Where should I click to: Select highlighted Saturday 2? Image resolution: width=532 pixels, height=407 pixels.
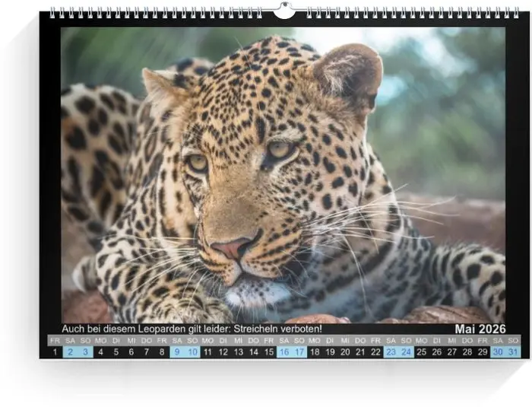[70, 351]
